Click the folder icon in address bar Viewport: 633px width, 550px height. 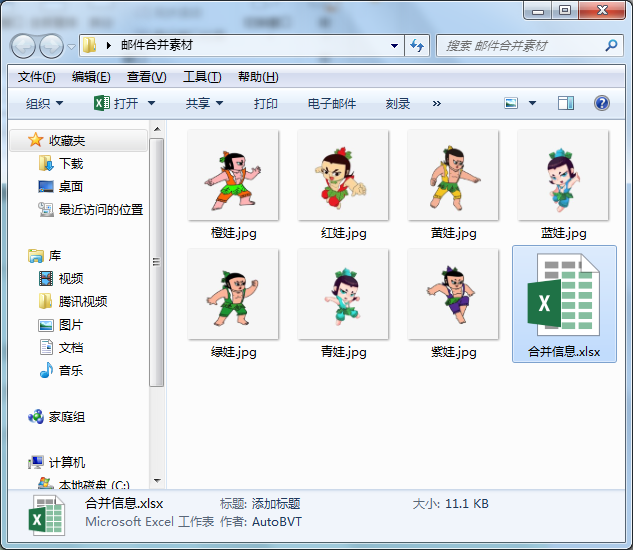89,45
